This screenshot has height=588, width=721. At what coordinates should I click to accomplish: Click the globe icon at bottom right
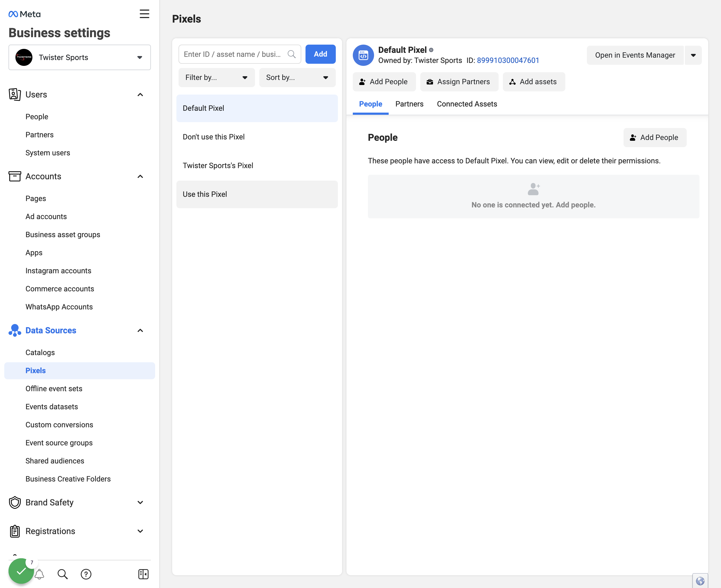pos(700,581)
